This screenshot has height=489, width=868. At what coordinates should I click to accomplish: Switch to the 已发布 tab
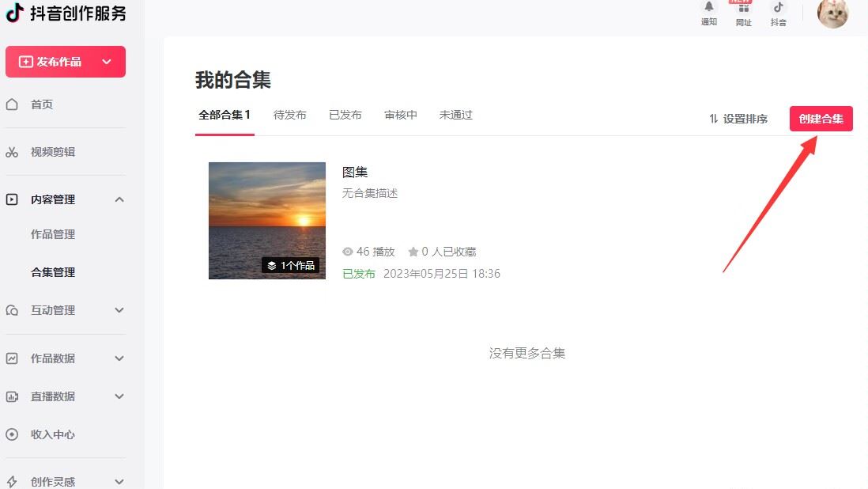click(345, 116)
